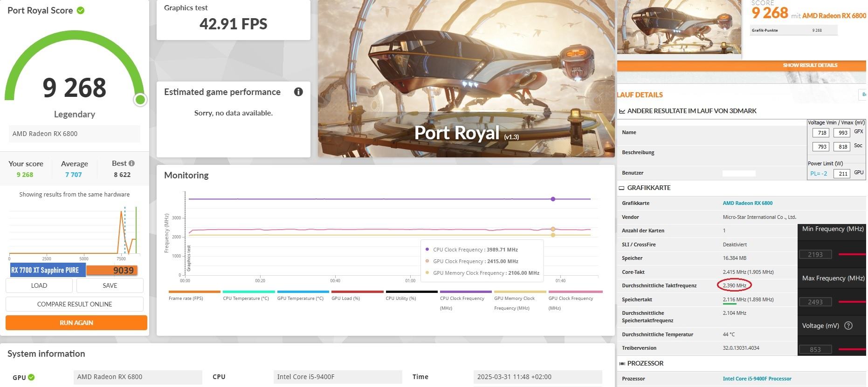
Task: Click the LOAD button
Action: coord(39,285)
